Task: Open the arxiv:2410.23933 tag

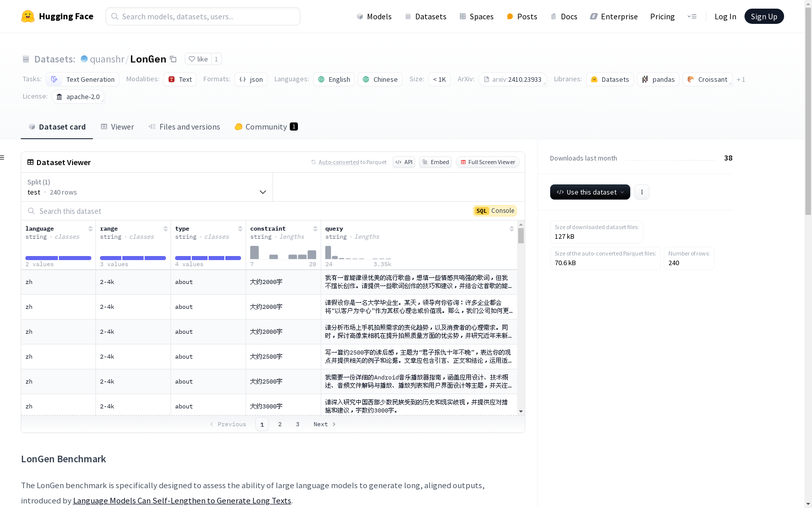Action: pos(513,79)
